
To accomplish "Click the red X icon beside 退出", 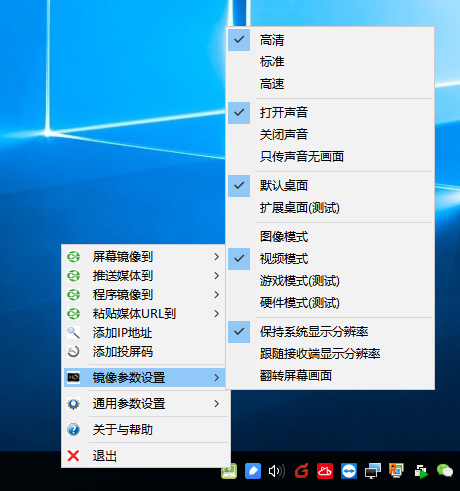I will [x=73, y=456].
